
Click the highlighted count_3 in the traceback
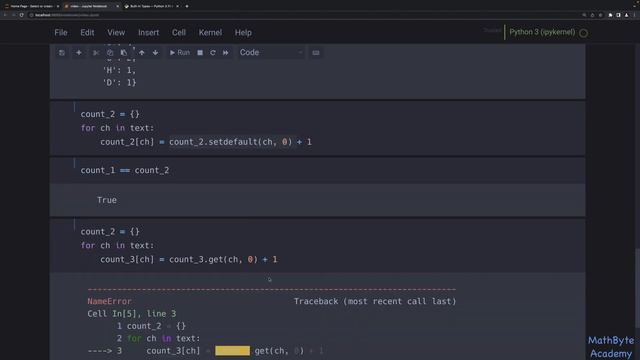tap(232, 351)
